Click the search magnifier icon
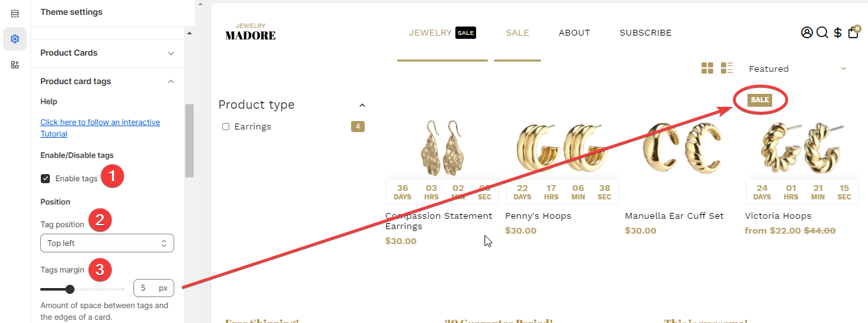868x323 pixels. pyautogui.click(x=822, y=32)
